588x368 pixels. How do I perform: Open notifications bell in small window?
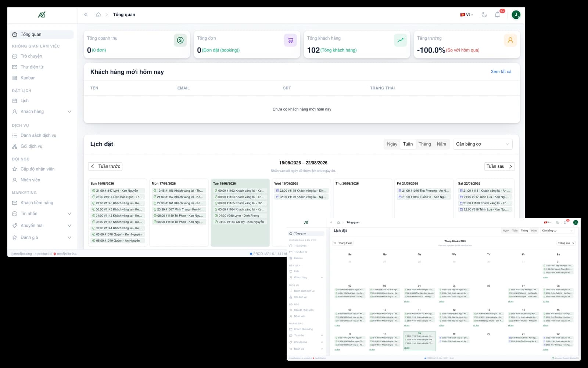tap(565, 223)
